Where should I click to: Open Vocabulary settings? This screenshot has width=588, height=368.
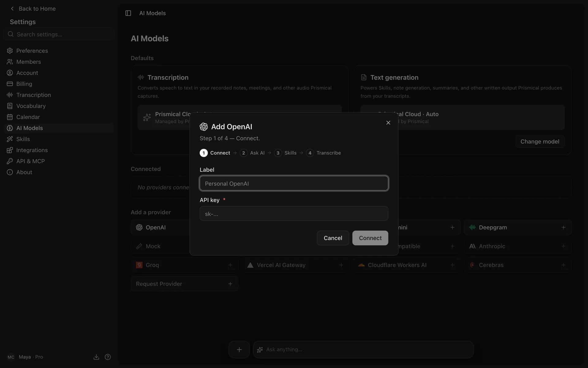click(x=59, y=106)
